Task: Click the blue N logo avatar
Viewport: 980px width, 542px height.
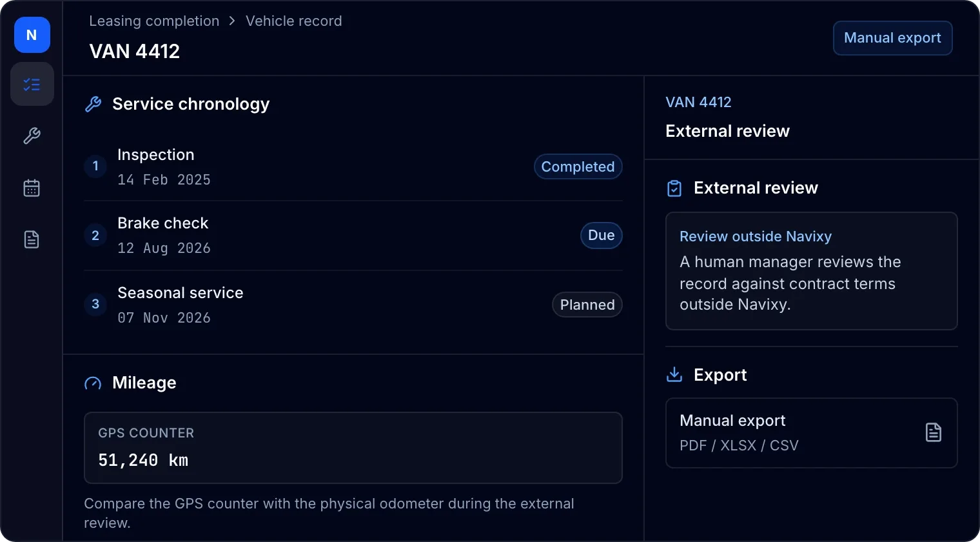Action: coord(32,35)
